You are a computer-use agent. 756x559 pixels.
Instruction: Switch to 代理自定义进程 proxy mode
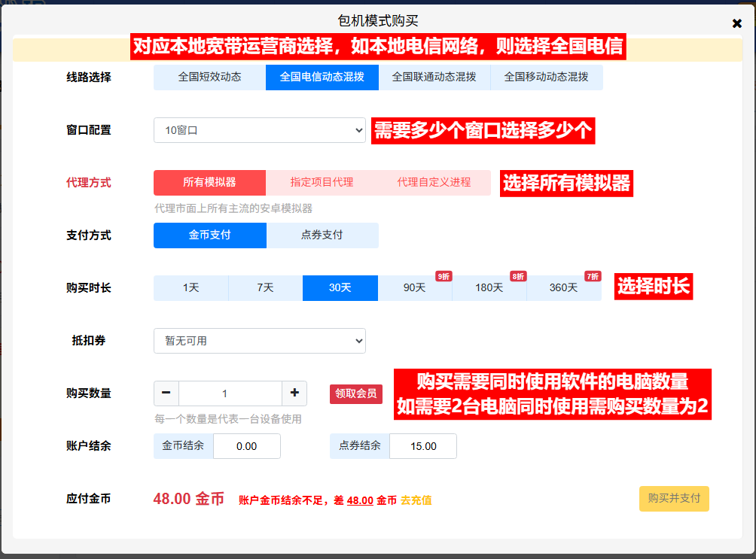(434, 183)
